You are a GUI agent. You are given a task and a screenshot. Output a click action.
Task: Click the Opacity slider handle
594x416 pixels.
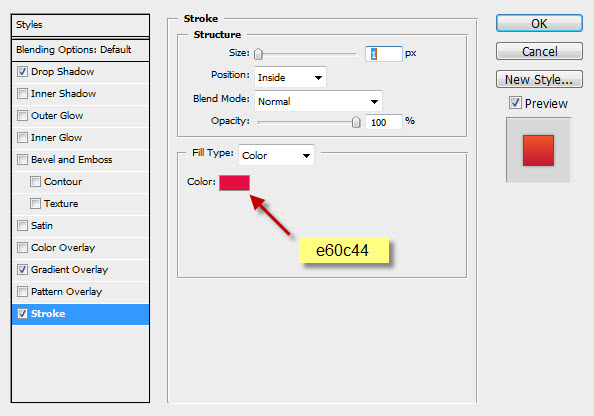[x=356, y=122]
